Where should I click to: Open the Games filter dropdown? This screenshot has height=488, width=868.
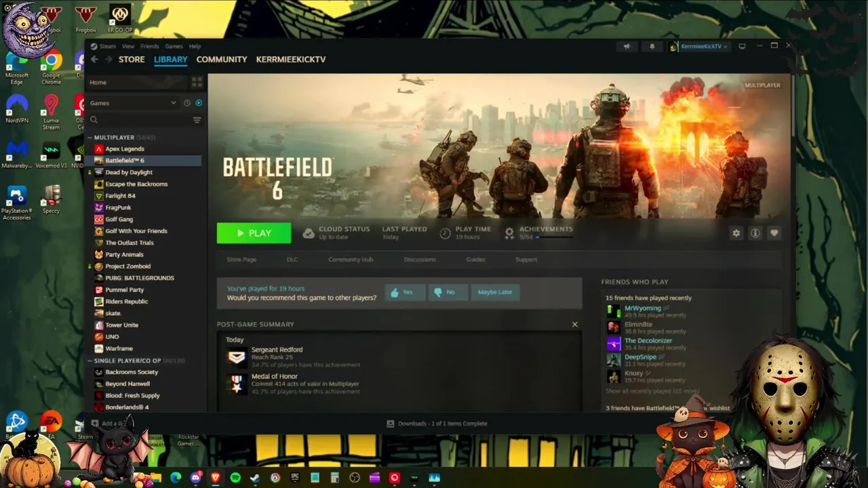coord(133,103)
